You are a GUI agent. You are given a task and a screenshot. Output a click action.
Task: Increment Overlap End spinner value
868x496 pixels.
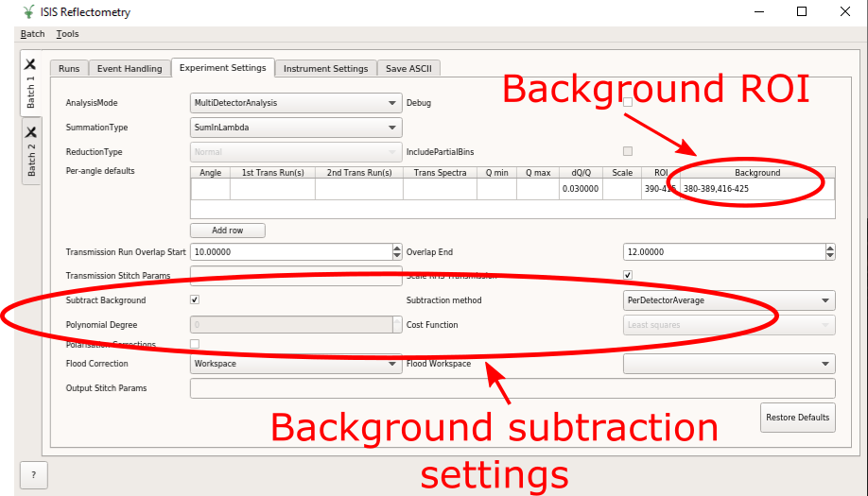[830, 248]
